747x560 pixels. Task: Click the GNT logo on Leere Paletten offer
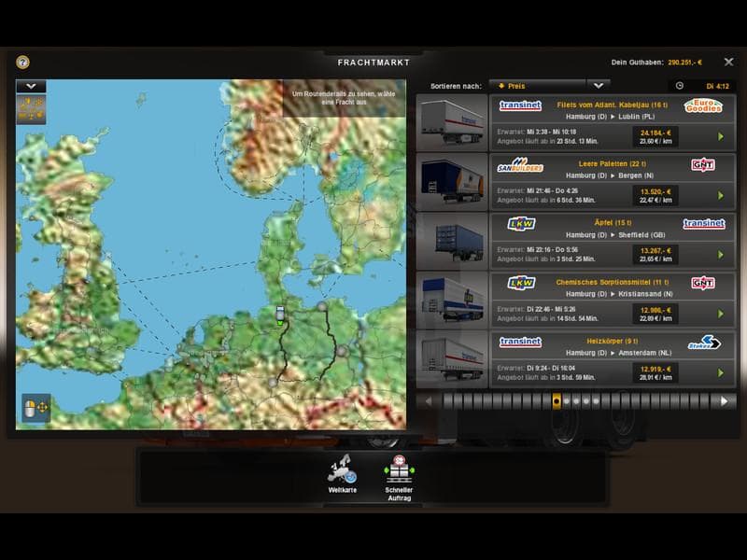(x=703, y=165)
